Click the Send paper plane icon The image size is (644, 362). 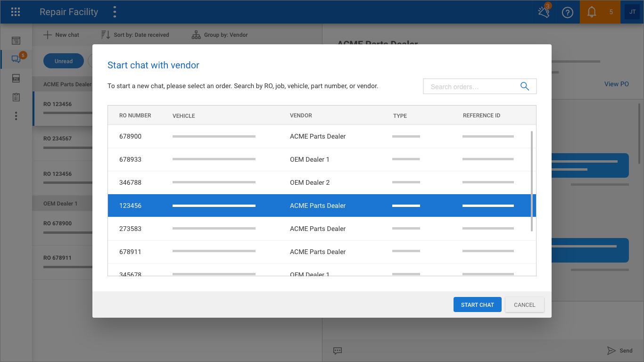[x=611, y=351]
